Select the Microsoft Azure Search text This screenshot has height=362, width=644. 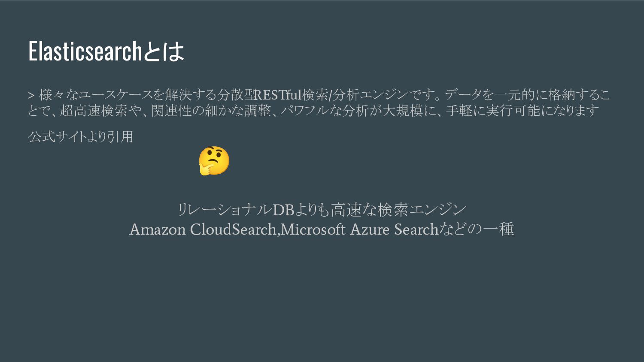[x=359, y=229]
